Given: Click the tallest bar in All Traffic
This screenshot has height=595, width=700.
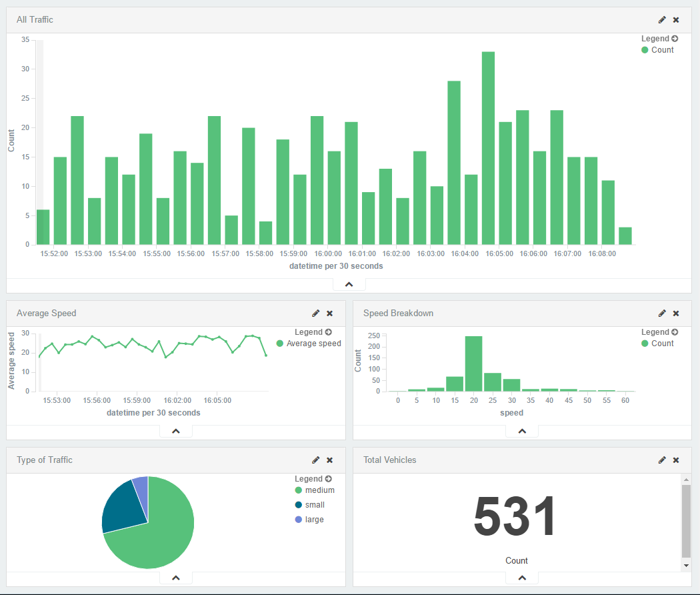Looking at the screenshot, I should tap(488, 147).
